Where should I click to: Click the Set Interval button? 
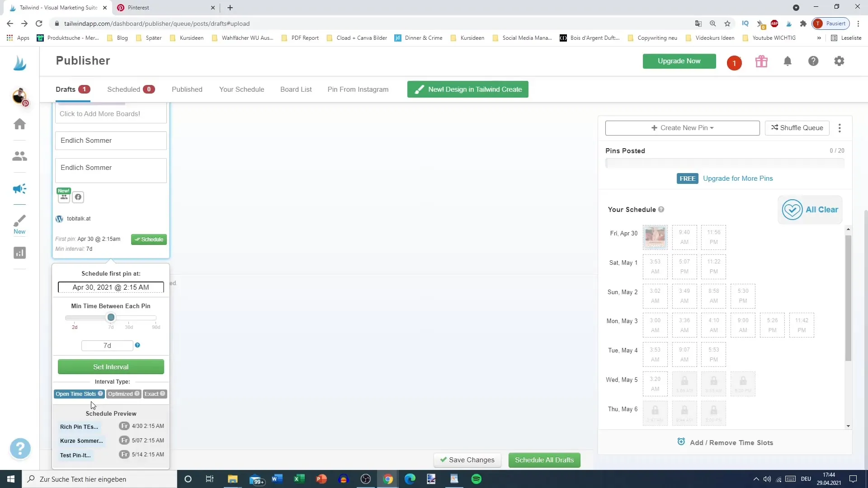point(110,366)
